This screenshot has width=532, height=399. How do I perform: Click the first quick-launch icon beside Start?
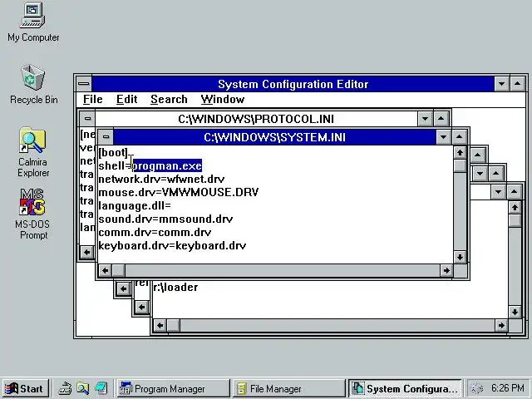65,388
